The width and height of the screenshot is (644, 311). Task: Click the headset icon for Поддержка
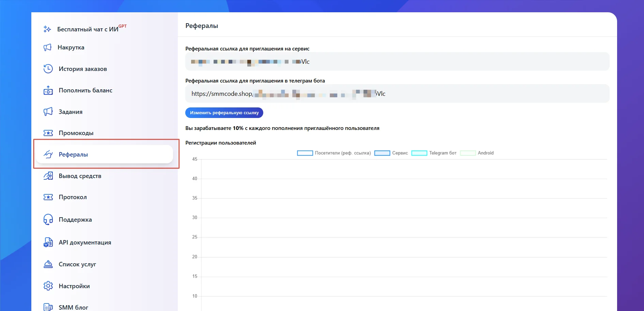pos(48,219)
